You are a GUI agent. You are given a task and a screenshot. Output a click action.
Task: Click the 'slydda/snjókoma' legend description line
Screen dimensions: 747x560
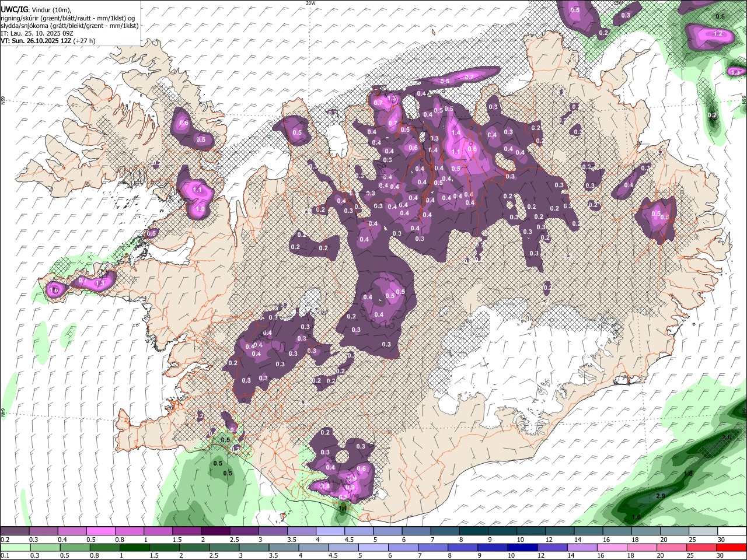click(x=69, y=26)
